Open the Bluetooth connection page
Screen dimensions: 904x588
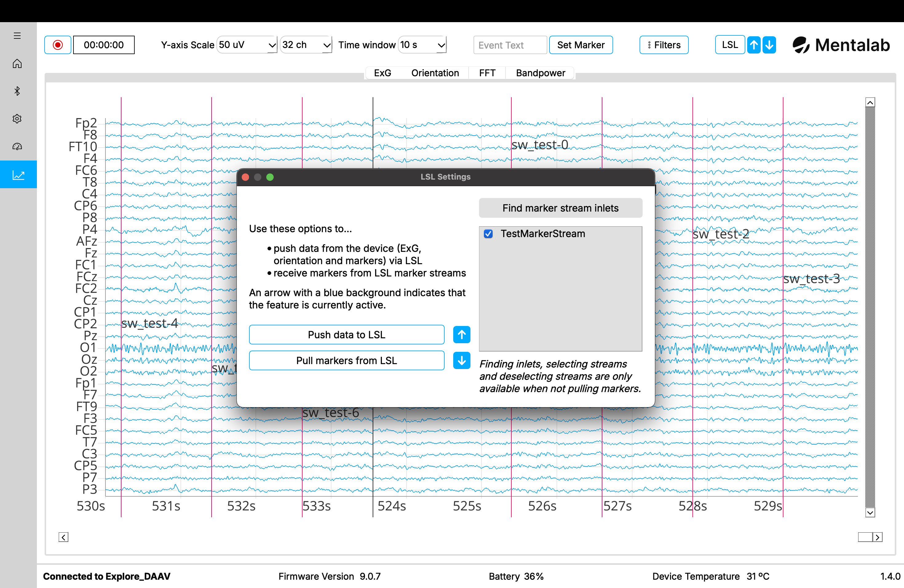click(x=17, y=91)
